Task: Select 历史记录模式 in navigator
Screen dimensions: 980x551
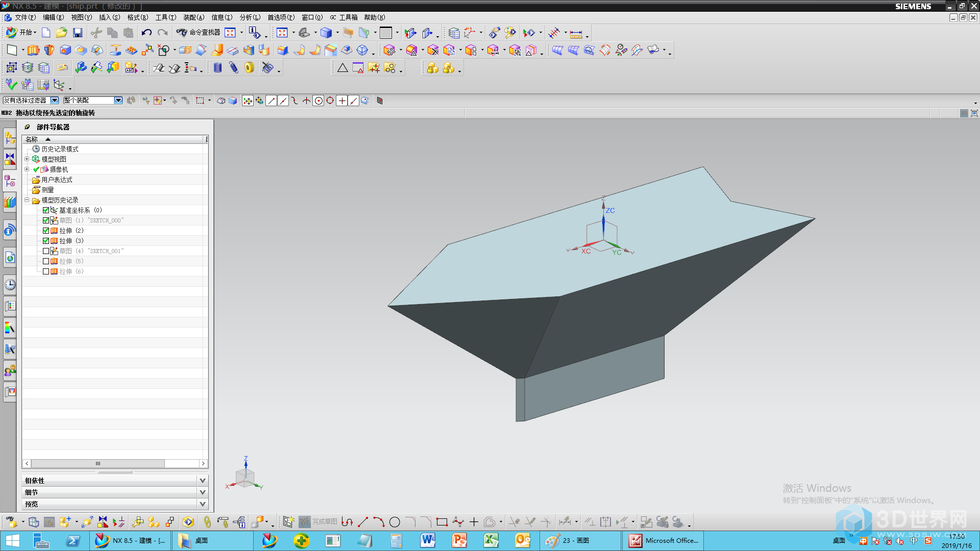Action: (60, 149)
